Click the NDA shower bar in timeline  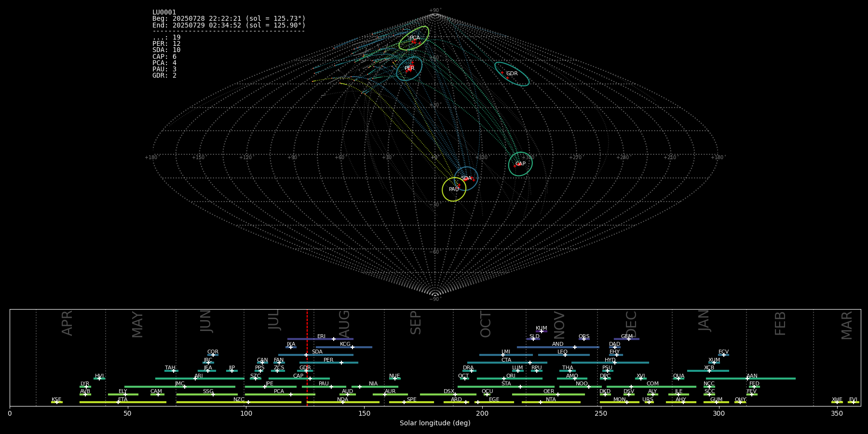point(343,402)
